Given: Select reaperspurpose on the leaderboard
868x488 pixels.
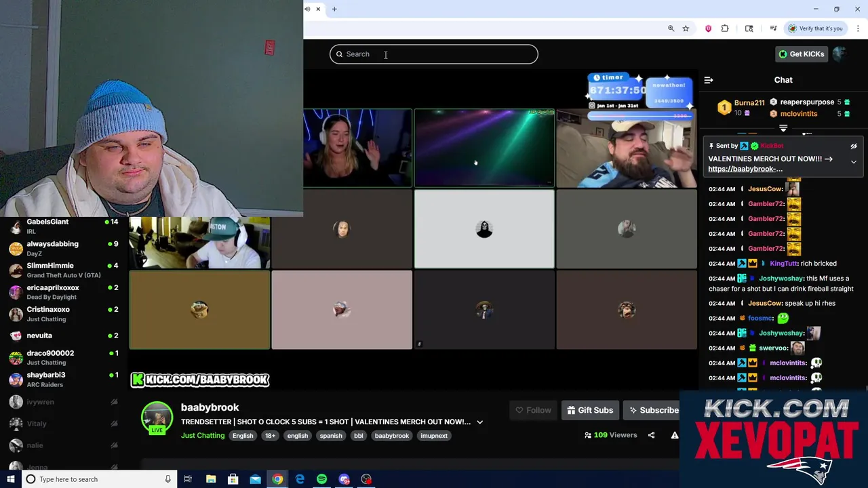Looking at the screenshot, I should (x=810, y=102).
